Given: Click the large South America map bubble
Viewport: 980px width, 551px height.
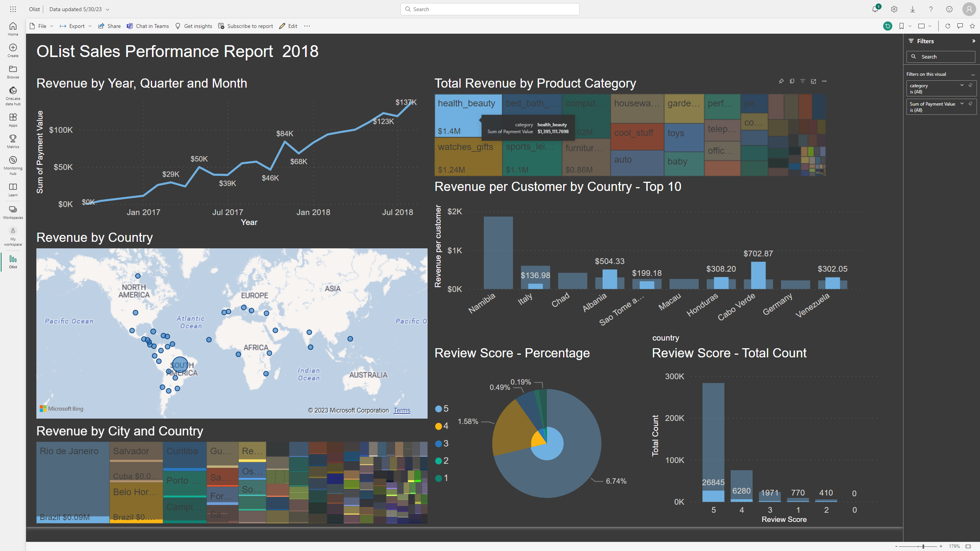Looking at the screenshot, I should pos(180,365).
